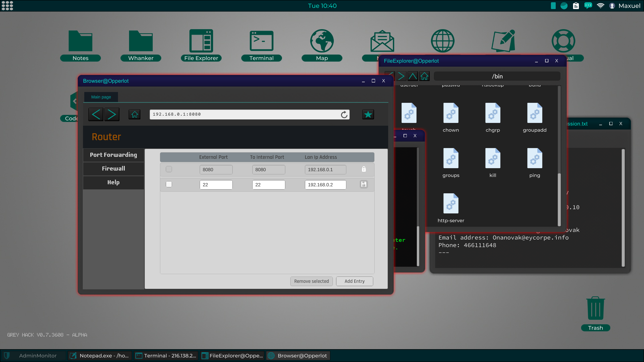Save the port 22 forwarding entry

[x=364, y=185]
